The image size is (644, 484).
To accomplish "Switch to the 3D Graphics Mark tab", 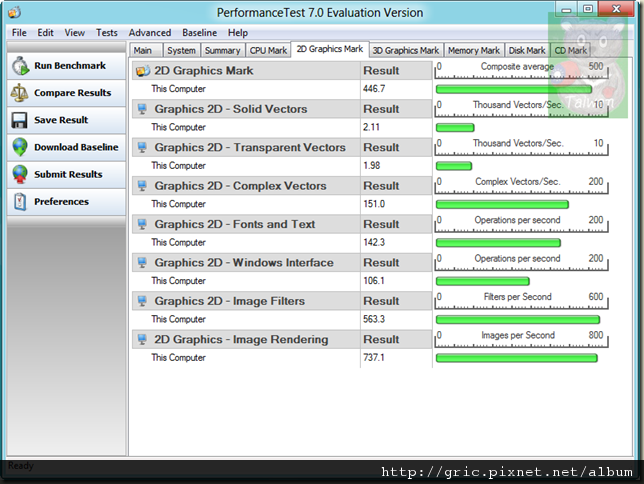I will (406, 51).
